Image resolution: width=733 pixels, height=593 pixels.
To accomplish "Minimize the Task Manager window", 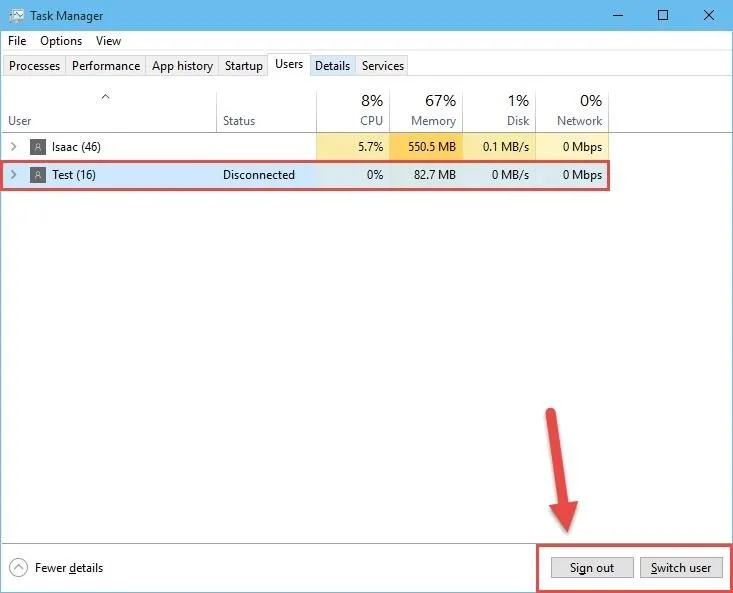I will tap(618, 15).
